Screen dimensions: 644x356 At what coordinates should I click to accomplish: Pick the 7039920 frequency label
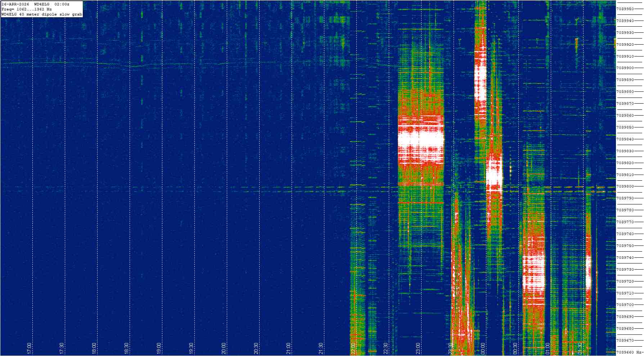(x=625, y=44)
